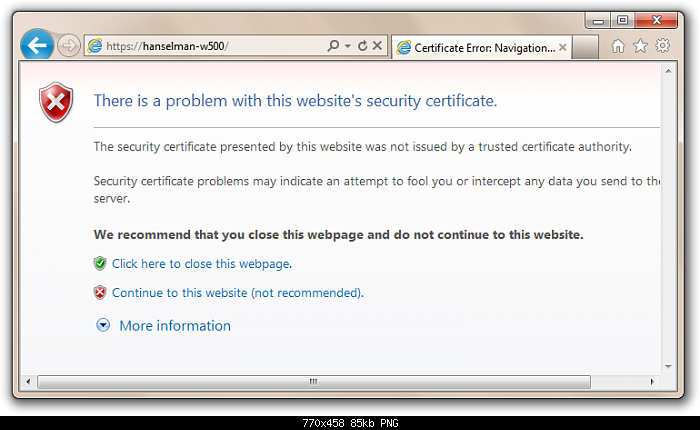
Task: Click the Internet Explorer icon in address bar
Action: [x=95, y=46]
